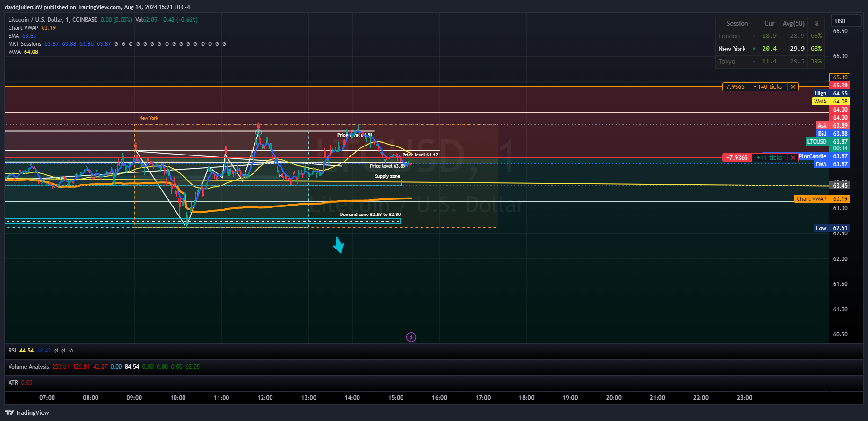Click the gray 63.45 price tag
868x421 pixels.
coord(840,186)
